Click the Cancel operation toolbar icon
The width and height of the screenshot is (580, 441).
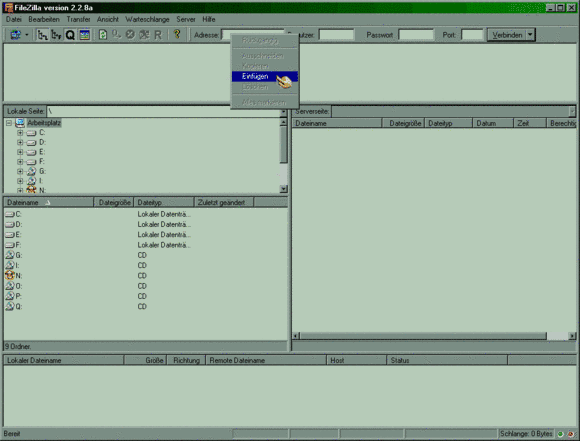pos(130,35)
